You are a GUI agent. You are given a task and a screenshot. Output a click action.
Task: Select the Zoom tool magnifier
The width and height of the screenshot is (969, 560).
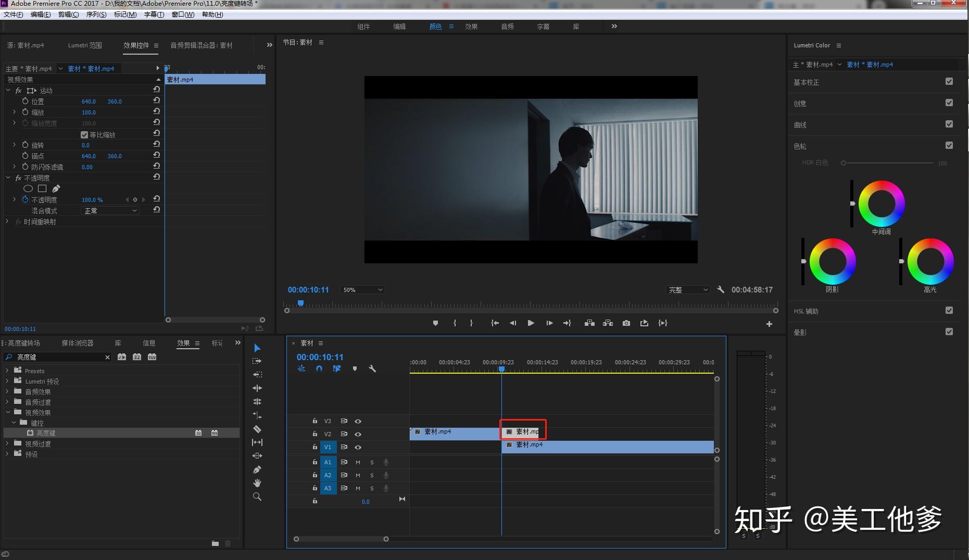(257, 497)
